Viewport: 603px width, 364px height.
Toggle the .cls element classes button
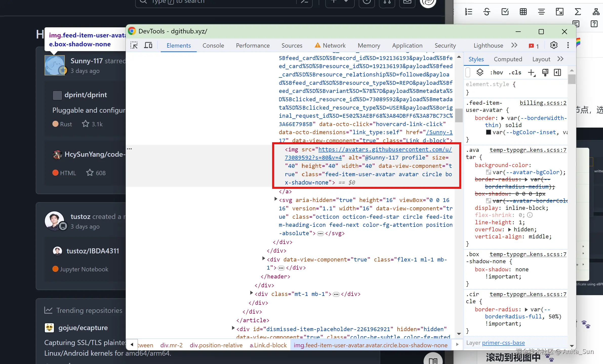[x=515, y=73]
